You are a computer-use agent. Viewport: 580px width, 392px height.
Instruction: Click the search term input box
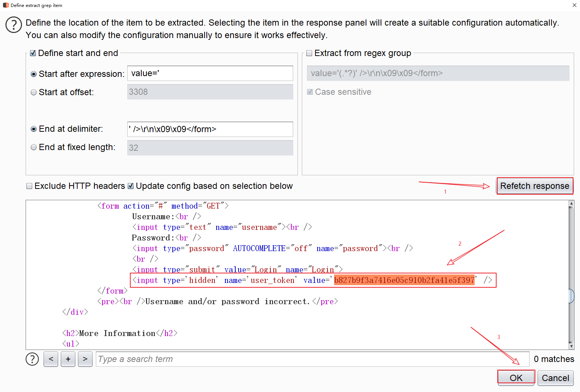coord(312,359)
